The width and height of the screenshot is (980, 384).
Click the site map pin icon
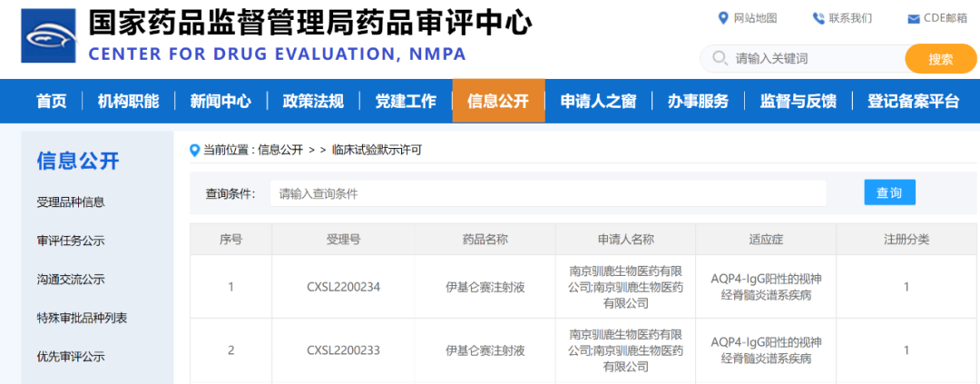coord(723,18)
